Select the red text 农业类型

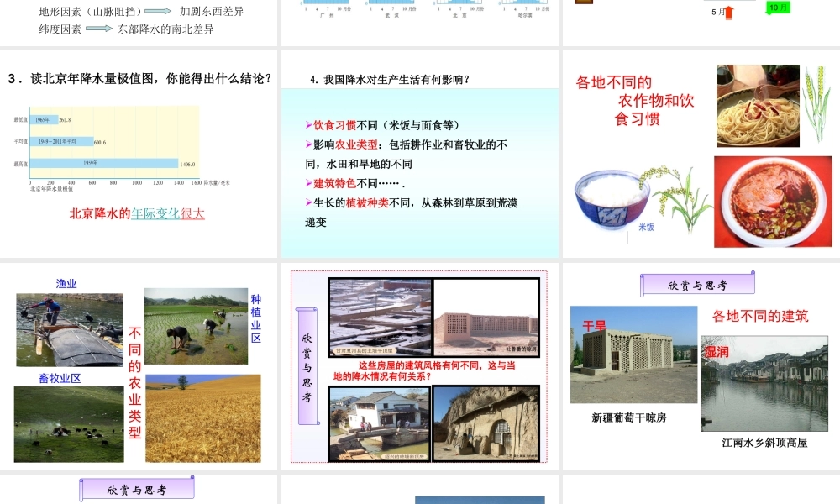(356, 144)
